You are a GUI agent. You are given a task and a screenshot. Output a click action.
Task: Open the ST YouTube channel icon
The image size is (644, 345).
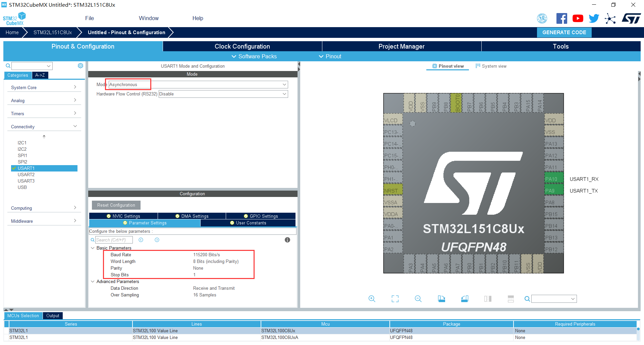tap(578, 18)
